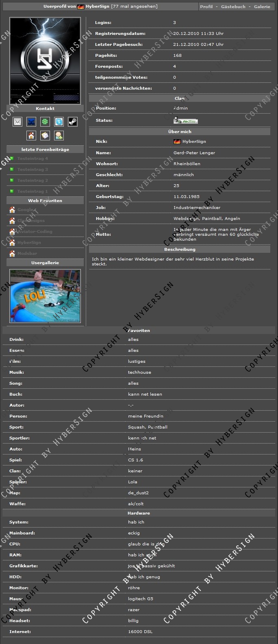Click the private message envelopes icon
278x644 pixels.
tap(45, 135)
